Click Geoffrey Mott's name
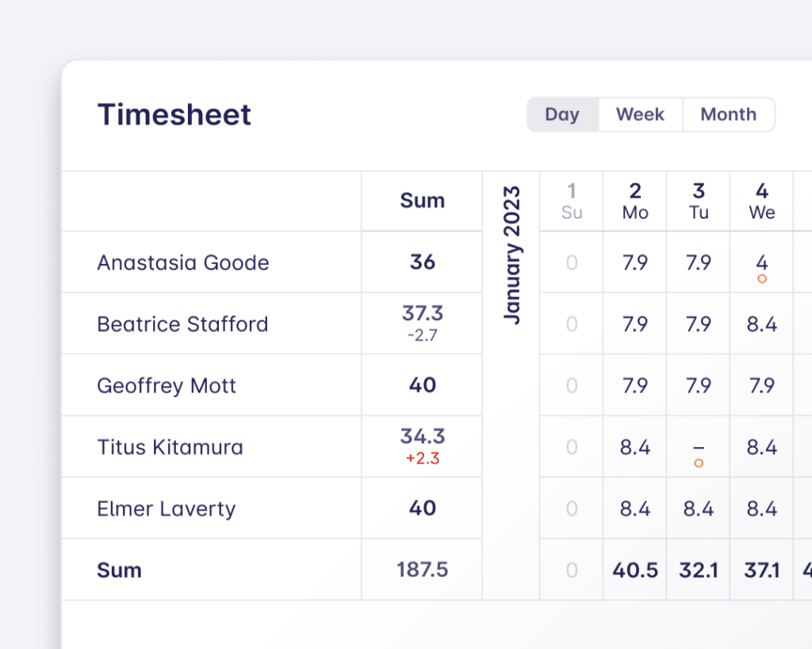This screenshot has height=649, width=812. click(167, 386)
